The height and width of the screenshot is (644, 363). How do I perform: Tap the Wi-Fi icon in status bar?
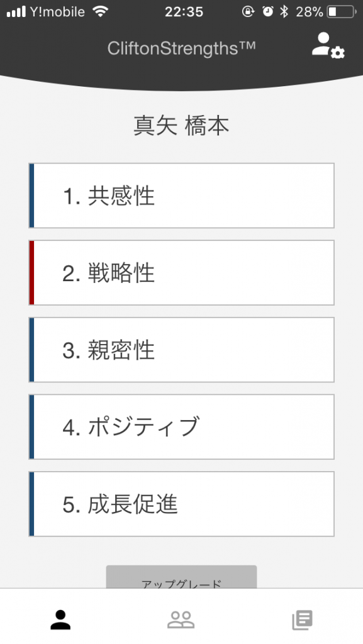100,11
